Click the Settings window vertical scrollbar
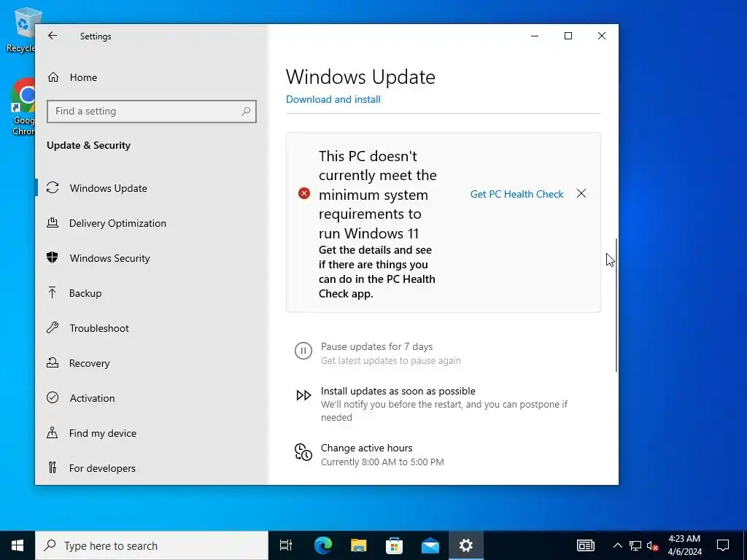Image resolution: width=747 pixels, height=560 pixels. pos(616,305)
